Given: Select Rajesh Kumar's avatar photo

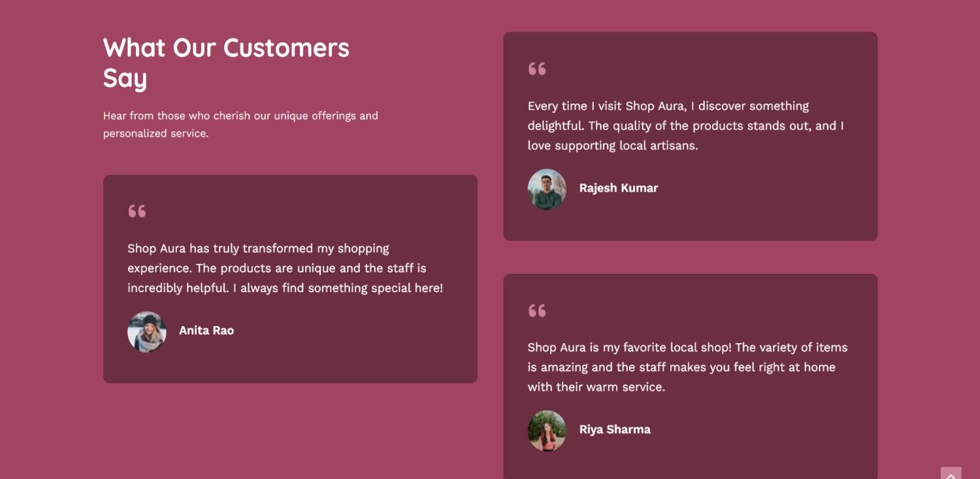Looking at the screenshot, I should pyautogui.click(x=547, y=189).
